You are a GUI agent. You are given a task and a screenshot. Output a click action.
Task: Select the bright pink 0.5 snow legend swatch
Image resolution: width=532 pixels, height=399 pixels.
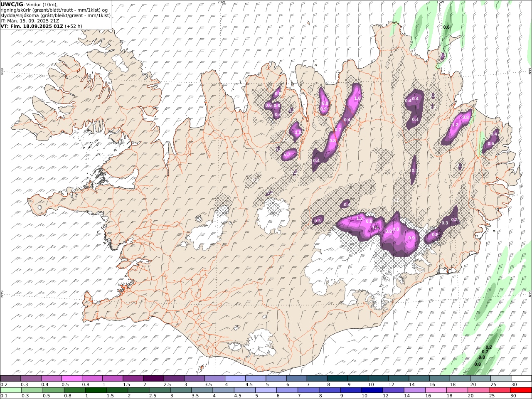[x=71, y=379]
